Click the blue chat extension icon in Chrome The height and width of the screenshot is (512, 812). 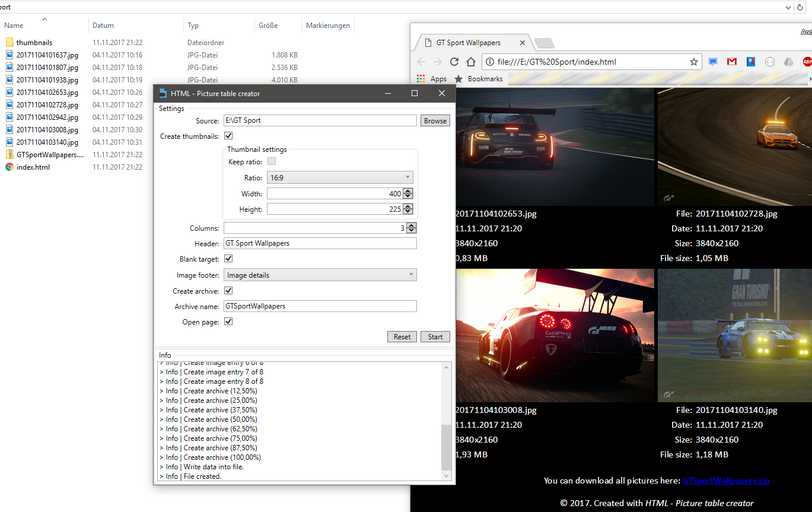(x=713, y=62)
